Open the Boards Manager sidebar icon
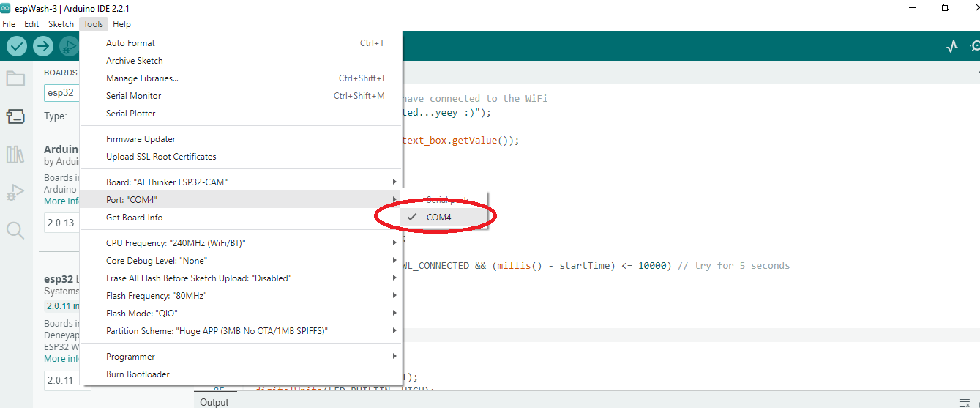 tap(15, 116)
